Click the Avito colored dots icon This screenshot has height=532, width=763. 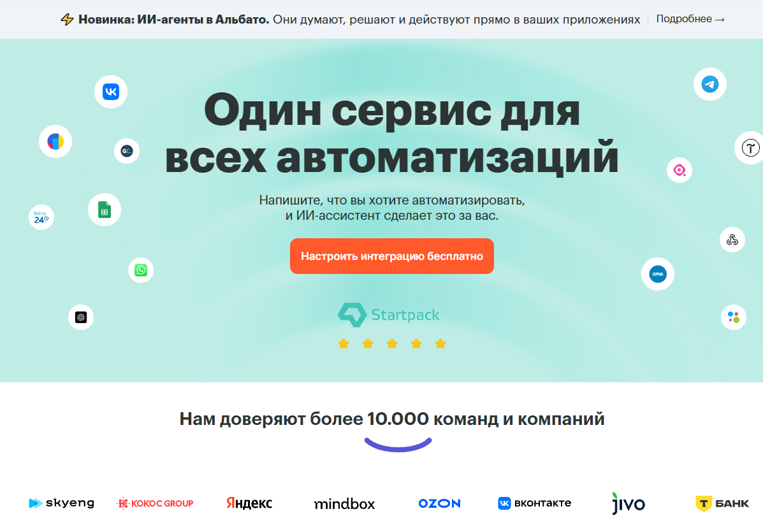[x=733, y=317]
